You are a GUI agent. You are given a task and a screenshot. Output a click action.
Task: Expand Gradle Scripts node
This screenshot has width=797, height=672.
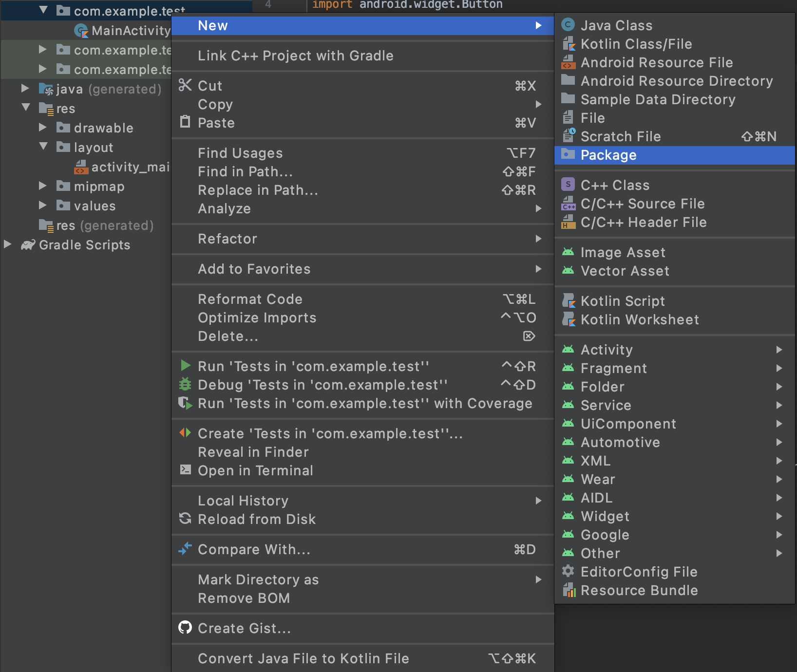7,244
